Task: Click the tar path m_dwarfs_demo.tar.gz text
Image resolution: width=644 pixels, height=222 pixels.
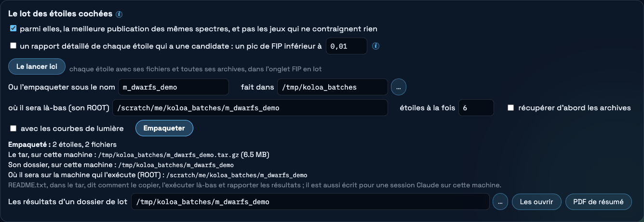Action: (168, 155)
